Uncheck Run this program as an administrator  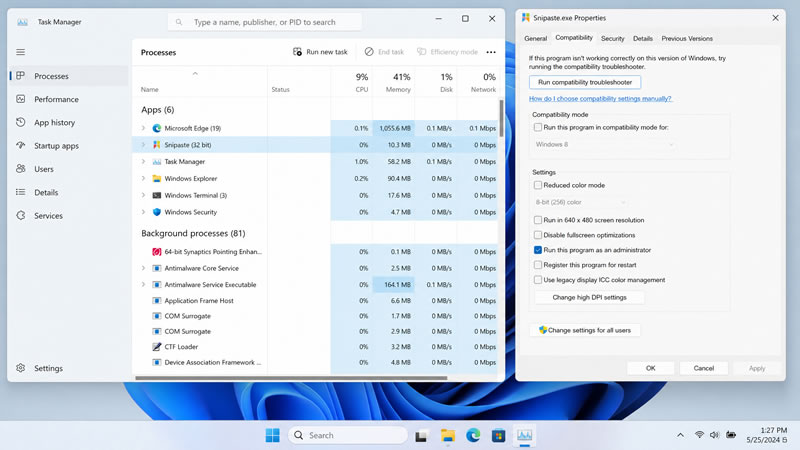coord(538,250)
